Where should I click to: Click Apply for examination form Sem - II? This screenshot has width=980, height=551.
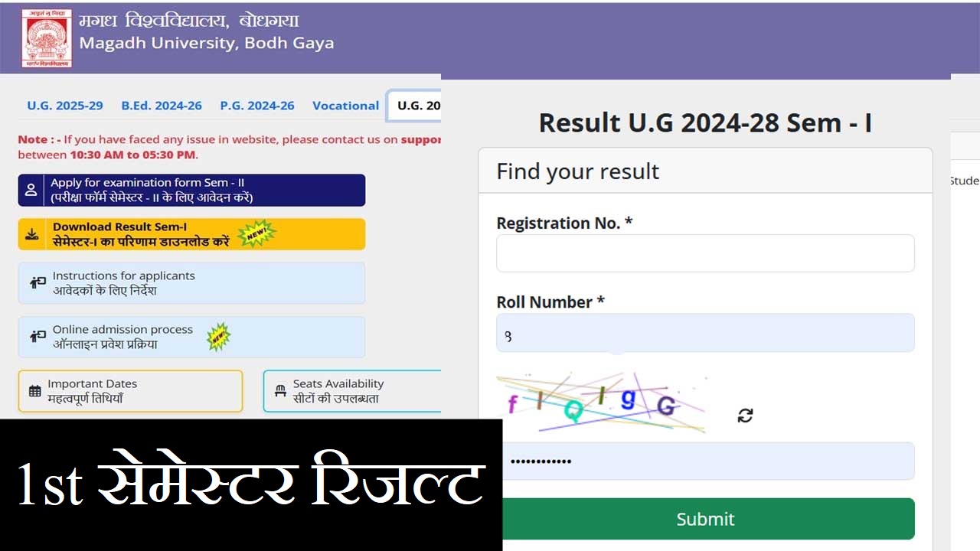coord(191,190)
